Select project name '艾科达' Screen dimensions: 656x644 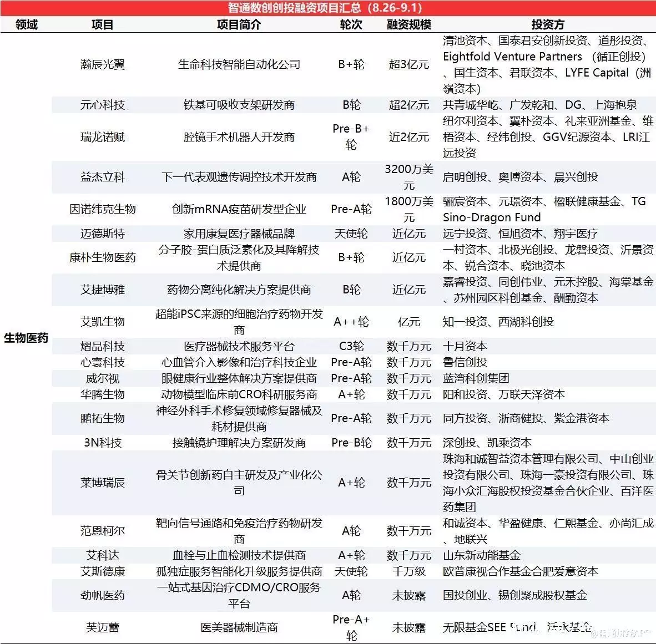coord(103,555)
